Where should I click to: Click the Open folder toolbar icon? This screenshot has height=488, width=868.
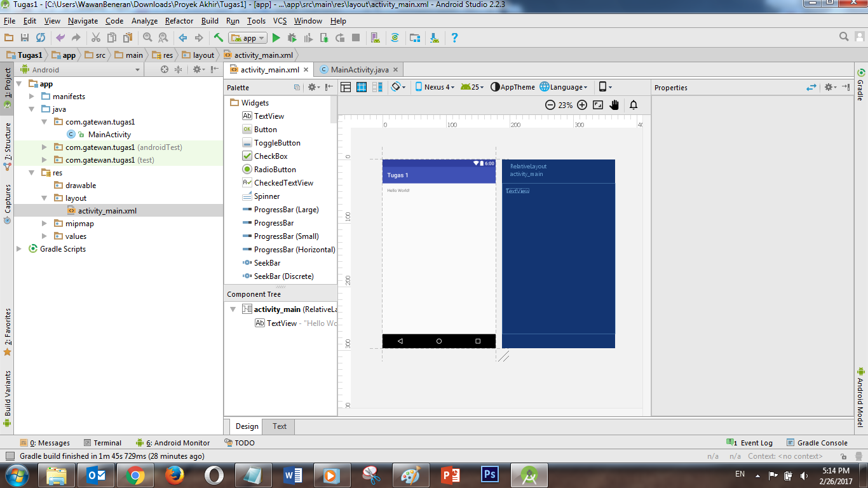(x=9, y=38)
